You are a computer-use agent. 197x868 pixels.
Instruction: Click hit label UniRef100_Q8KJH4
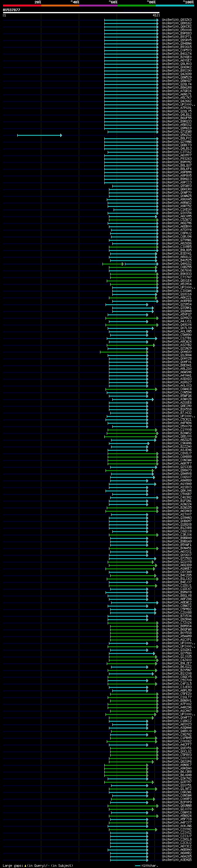click(x=177, y=491)
